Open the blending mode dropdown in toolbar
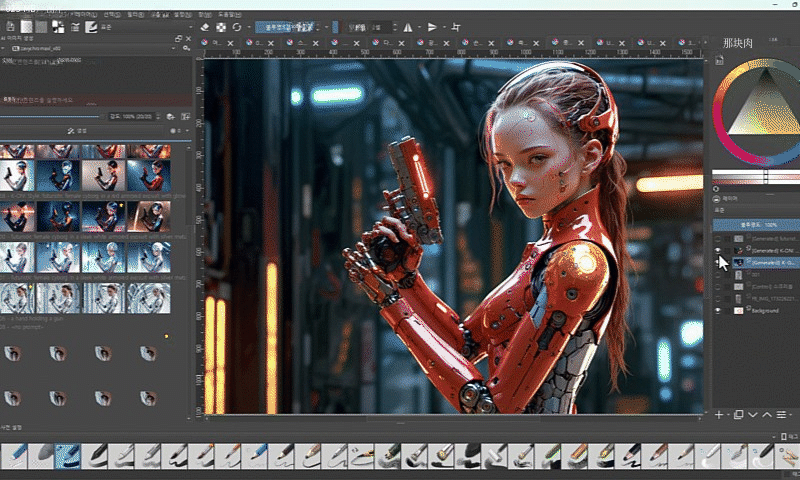 290,27
